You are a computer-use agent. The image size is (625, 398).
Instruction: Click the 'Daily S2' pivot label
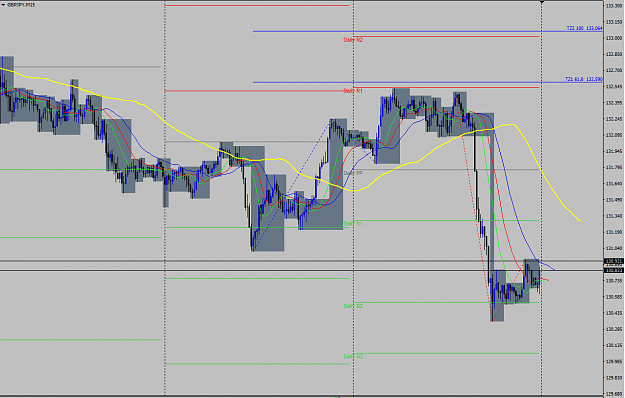tap(353, 306)
